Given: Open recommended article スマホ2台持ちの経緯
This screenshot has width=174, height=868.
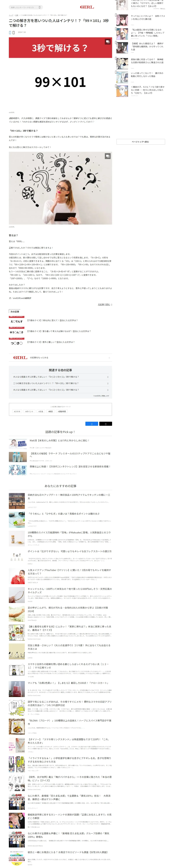Looking at the screenshot, I should pyautogui.click(x=60, y=671).
